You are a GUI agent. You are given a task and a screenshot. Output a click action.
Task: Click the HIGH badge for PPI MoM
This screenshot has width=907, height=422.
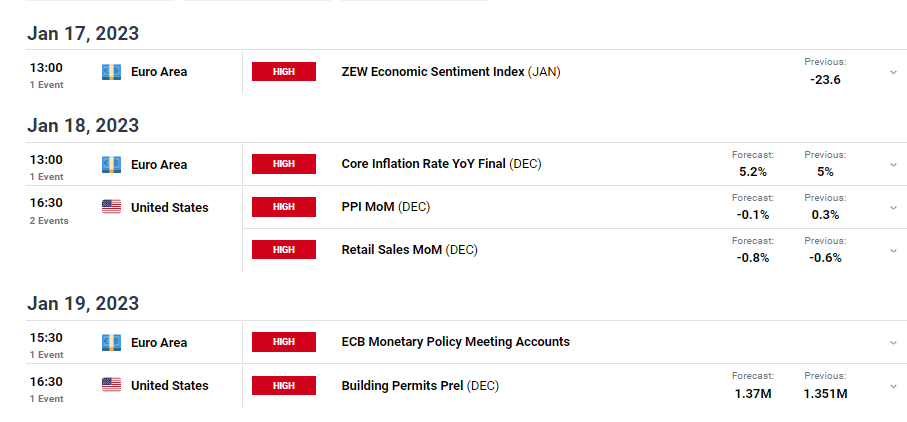[284, 207]
